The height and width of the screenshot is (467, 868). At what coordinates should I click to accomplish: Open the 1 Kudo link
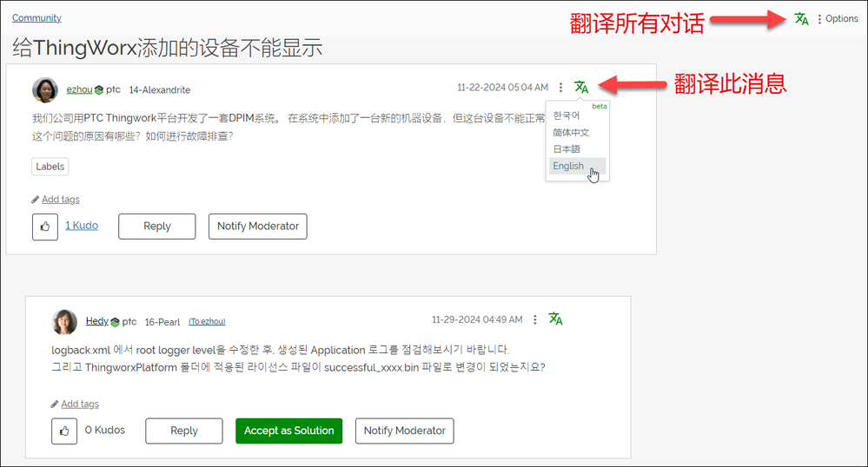pos(82,226)
